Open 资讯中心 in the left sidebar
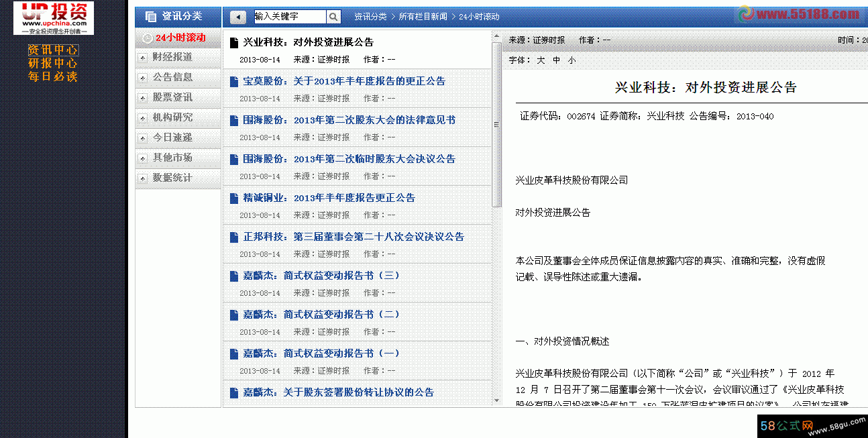Viewport: 868px width, 438px height. pos(53,50)
